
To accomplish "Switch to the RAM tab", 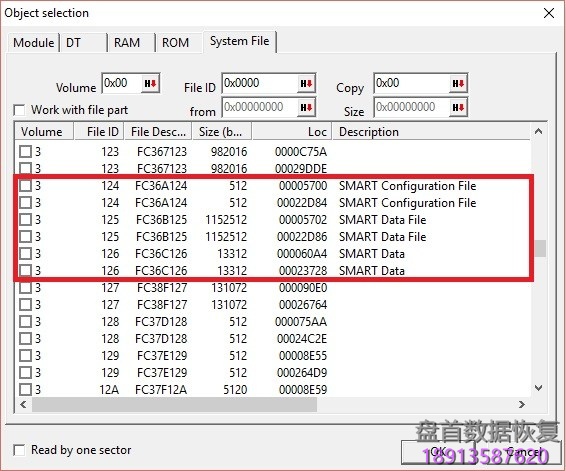I will [x=131, y=43].
